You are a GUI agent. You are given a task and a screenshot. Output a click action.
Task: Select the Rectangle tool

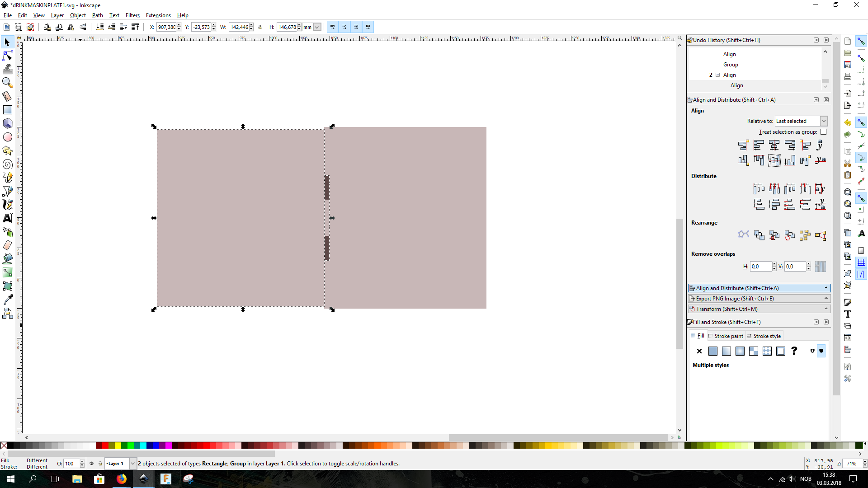[8, 110]
